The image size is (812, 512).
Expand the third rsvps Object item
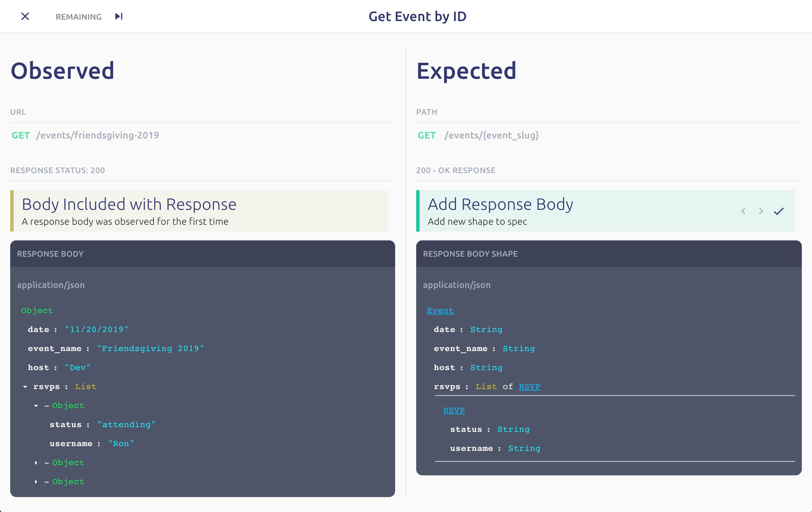pos(36,482)
